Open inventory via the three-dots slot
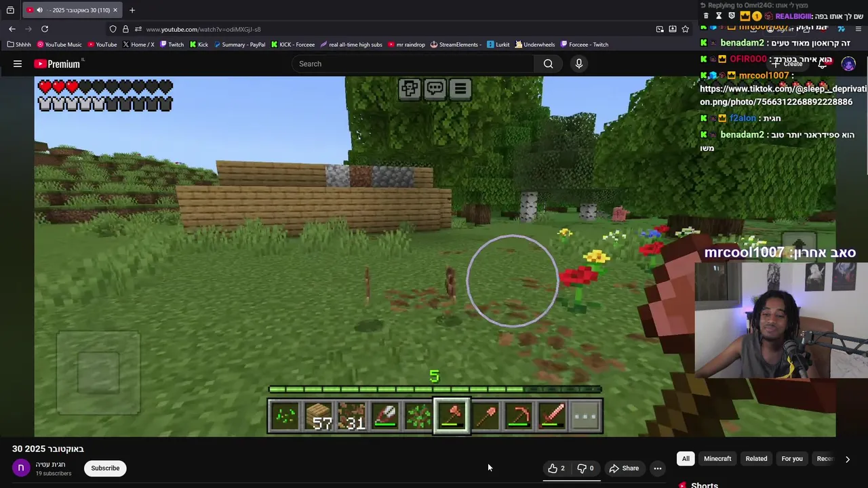This screenshot has height=488, width=868. coord(585,415)
